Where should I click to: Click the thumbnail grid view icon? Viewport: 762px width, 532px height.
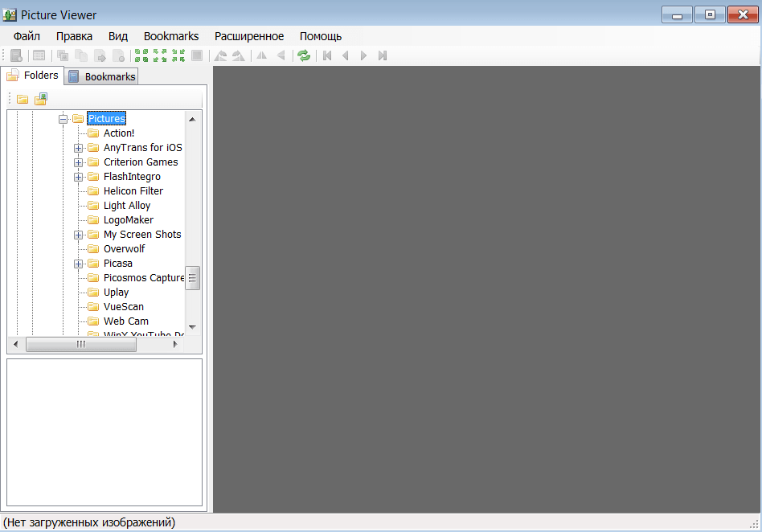(x=39, y=56)
